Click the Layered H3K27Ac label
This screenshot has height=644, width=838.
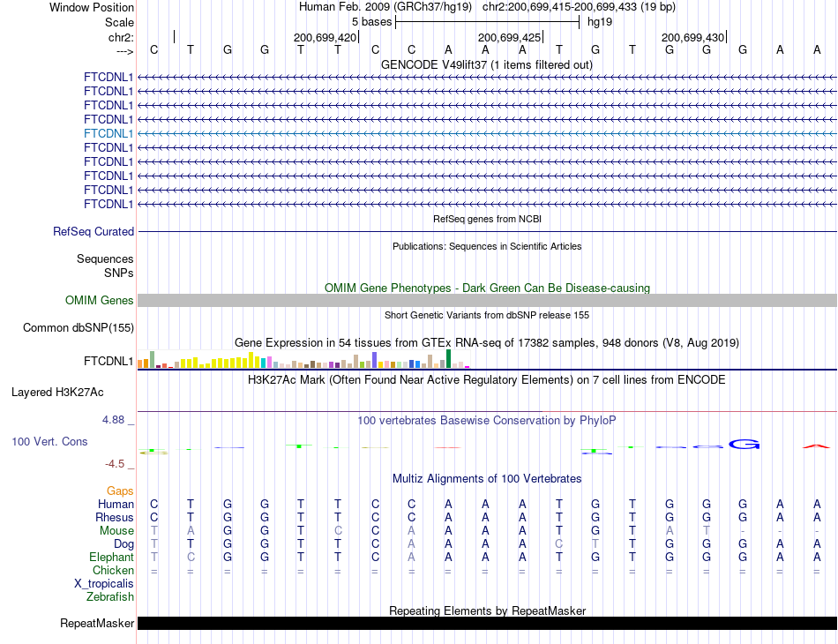click(x=57, y=393)
